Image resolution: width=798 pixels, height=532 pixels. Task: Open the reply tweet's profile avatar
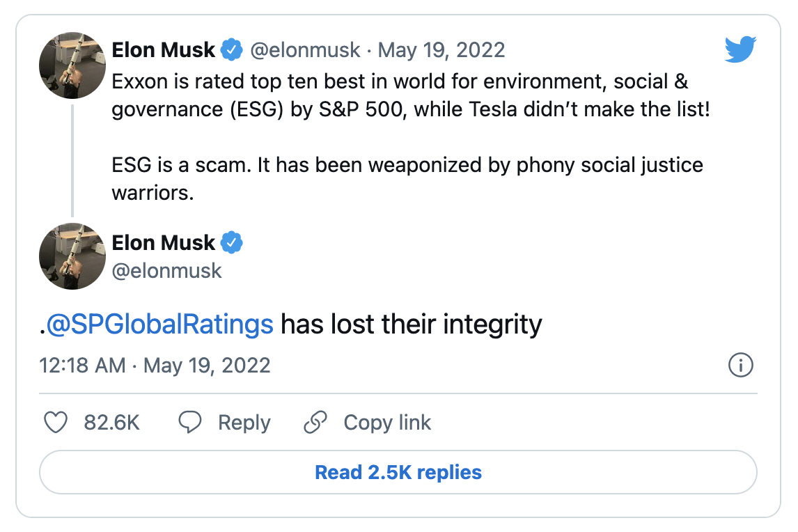click(x=72, y=256)
